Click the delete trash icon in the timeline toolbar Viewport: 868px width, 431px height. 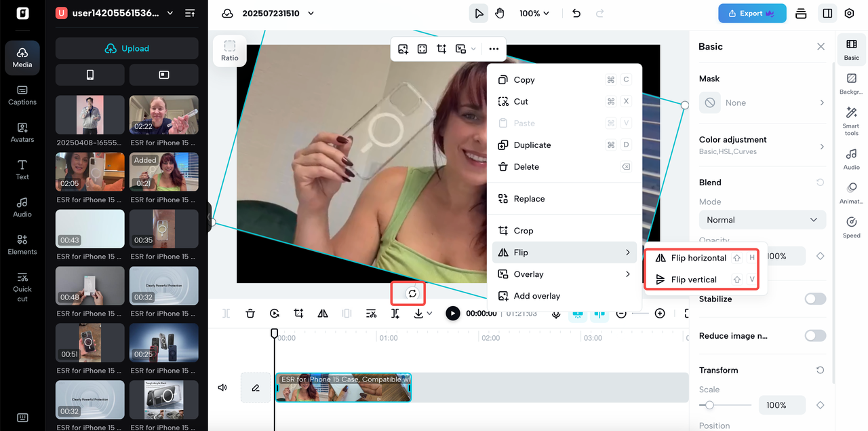250,313
